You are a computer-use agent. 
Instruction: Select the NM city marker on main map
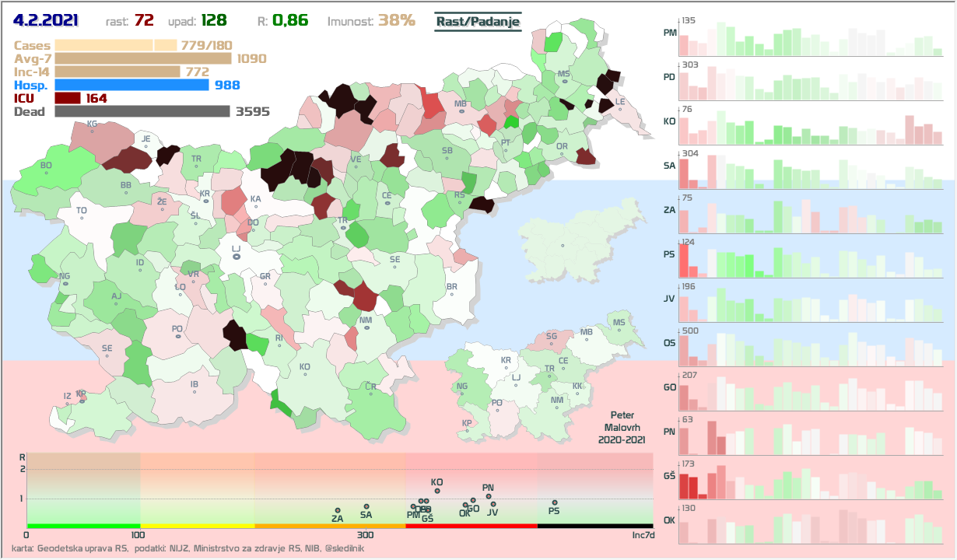tap(366, 327)
